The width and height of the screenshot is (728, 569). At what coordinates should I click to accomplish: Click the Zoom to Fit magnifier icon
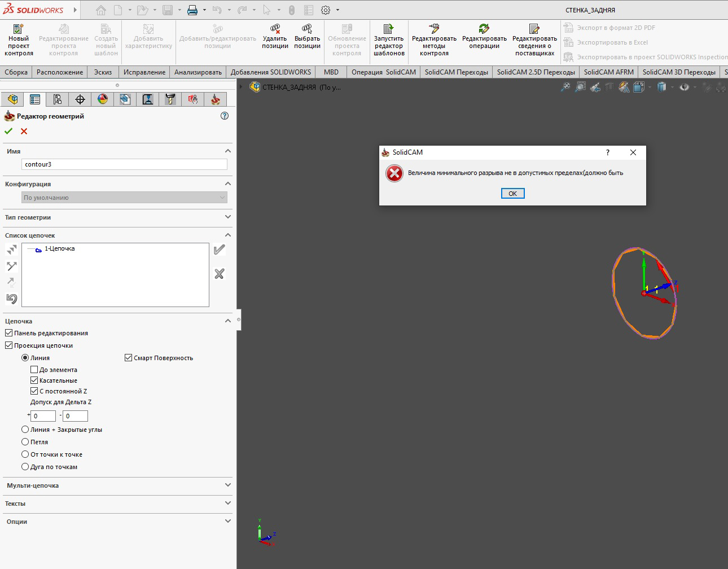click(x=565, y=87)
